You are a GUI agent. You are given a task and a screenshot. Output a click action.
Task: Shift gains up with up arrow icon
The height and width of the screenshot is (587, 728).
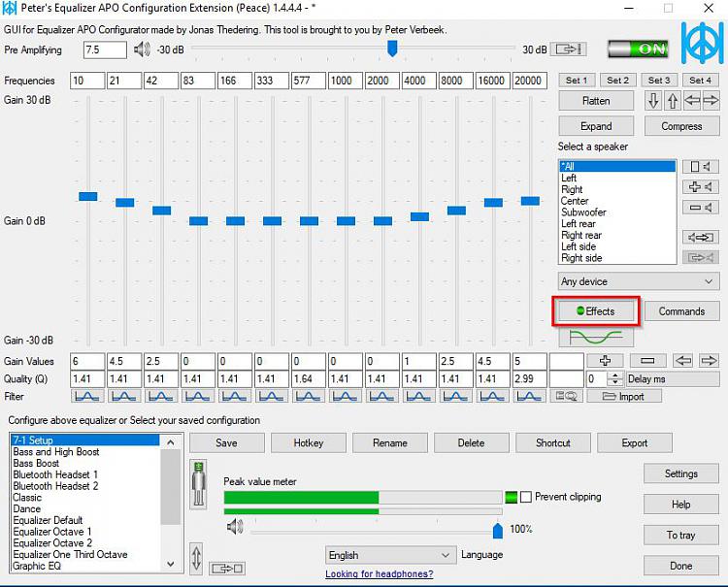[x=673, y=101]
